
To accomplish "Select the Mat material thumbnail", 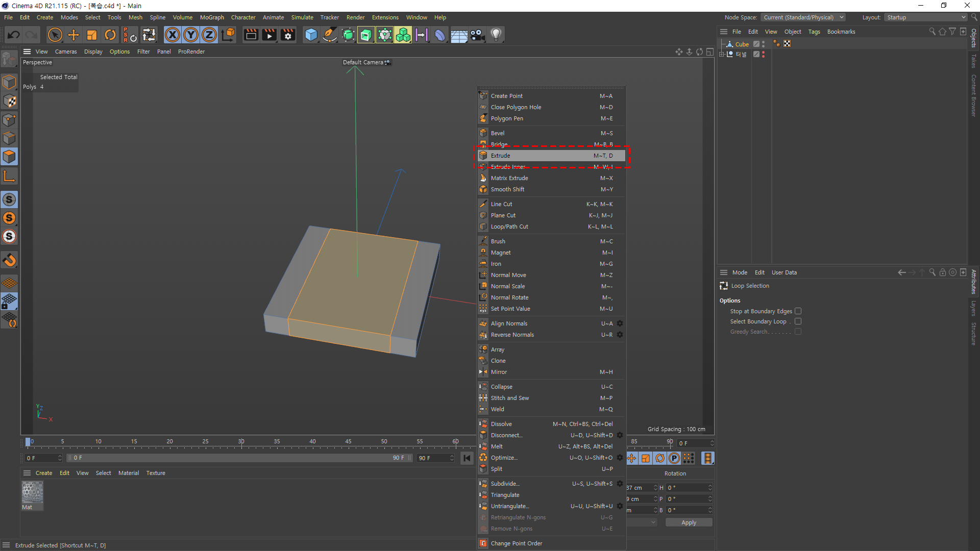I will tap(32, 493).
